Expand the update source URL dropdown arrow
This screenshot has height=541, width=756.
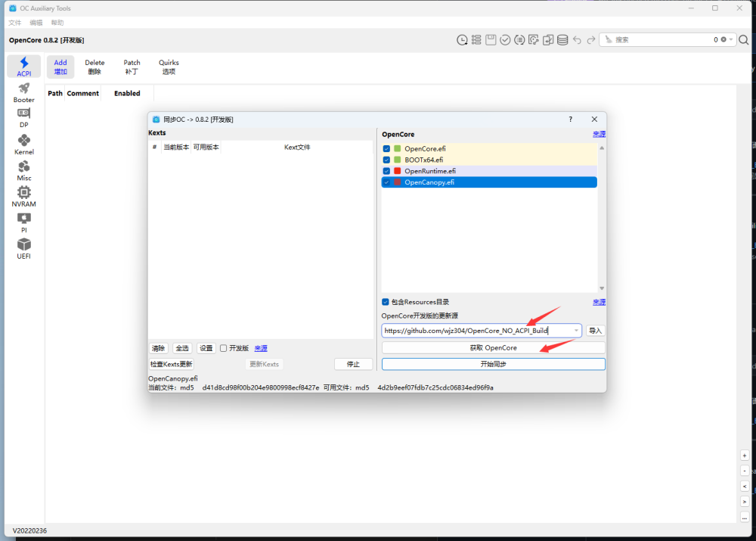pos(576,331)
